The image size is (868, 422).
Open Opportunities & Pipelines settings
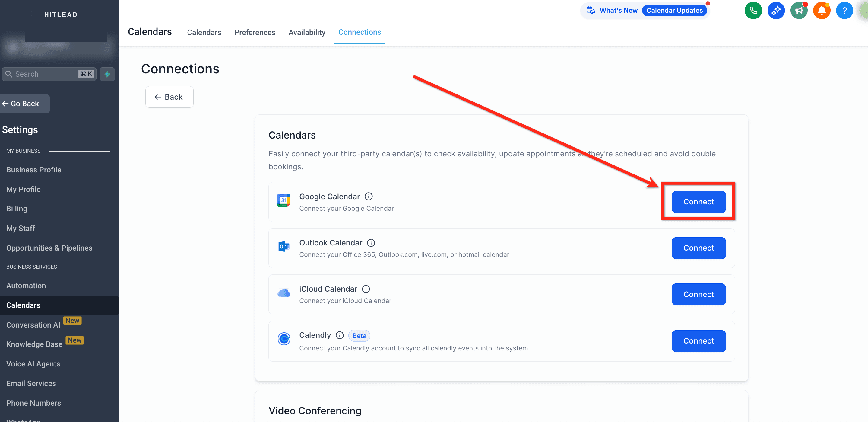(49, 248)
